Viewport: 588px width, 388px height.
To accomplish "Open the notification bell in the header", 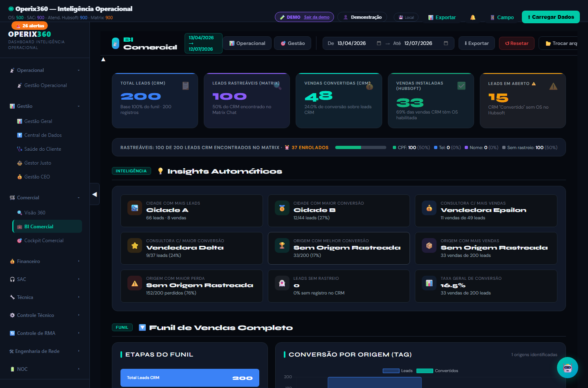I will (x=473, y=17).
